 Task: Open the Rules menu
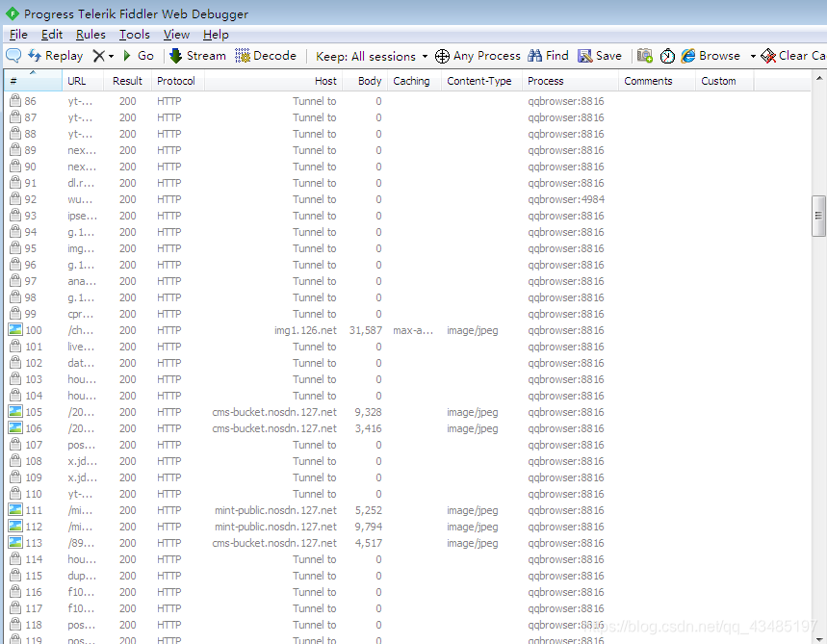pos(90,35)
